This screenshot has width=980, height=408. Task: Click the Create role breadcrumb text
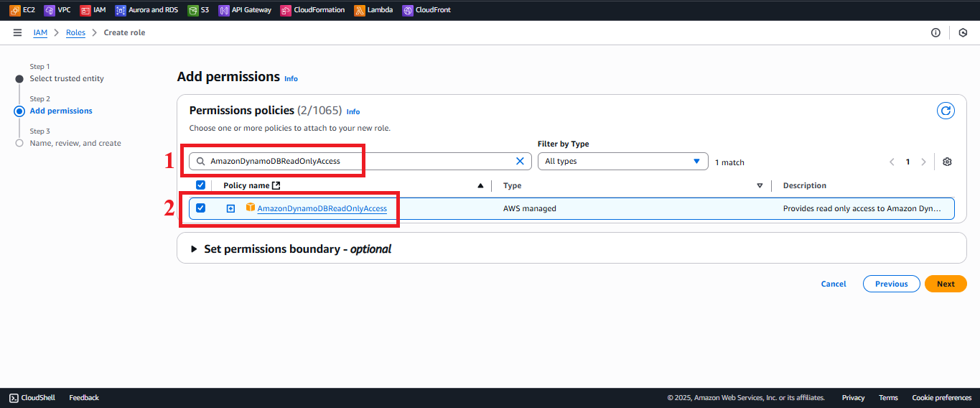click(124, 32)
